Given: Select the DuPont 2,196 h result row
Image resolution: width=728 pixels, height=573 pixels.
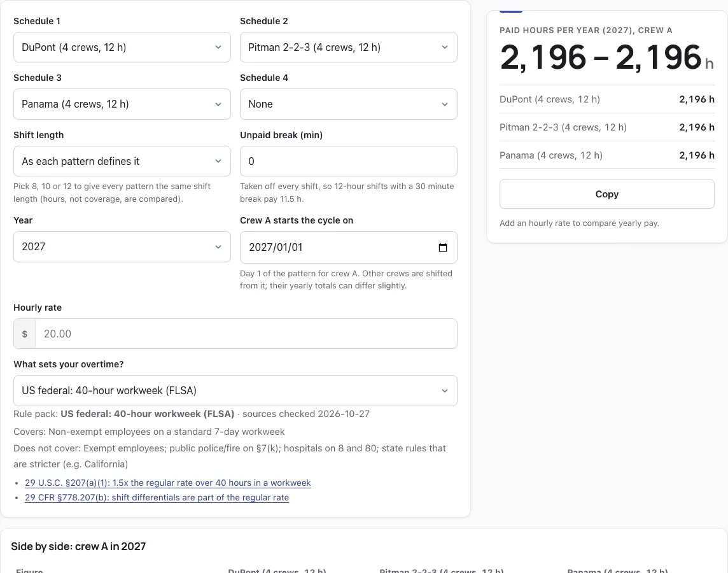Looking at the screenshot, I should click(607, 99).
